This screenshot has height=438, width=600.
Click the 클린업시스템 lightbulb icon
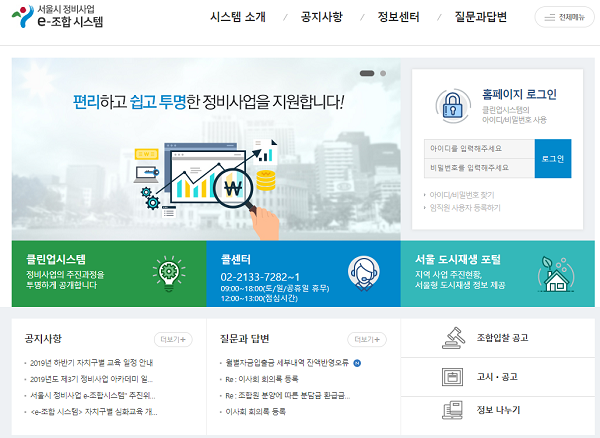click(166, 270)
